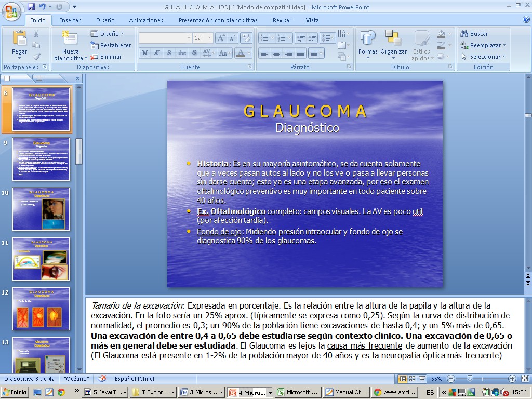Open the font size dropdown
Viewport: 532px width, 399px height.
(x=209, y=38)
